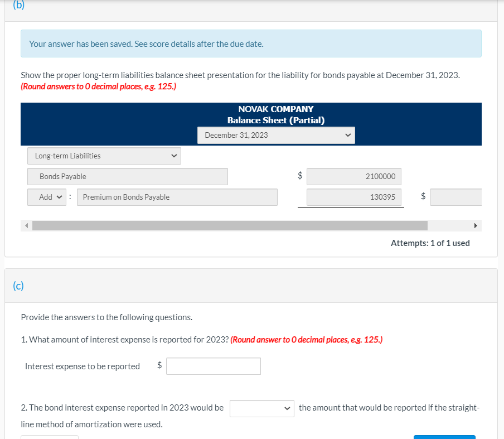Viewport: 504px width, 439px height.
Task: Click the right scroll arrow below the table
Action: tap(476, 225)
